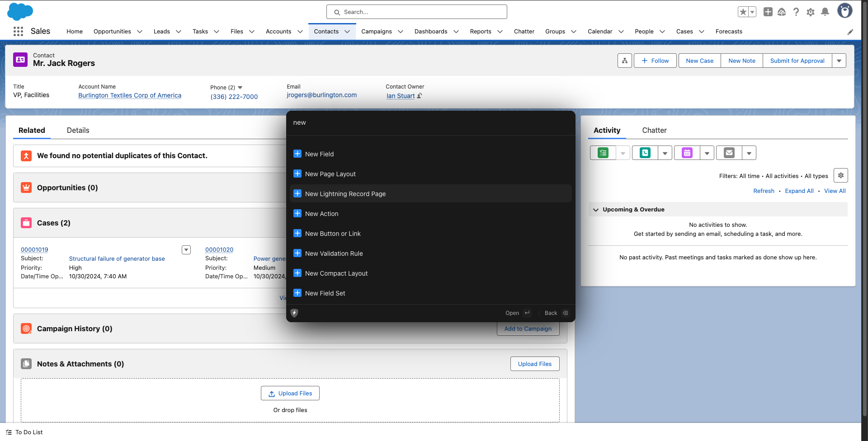Open Burlington Textiles Corp of America link
868x441 pixels.
[x=130, y=95]
